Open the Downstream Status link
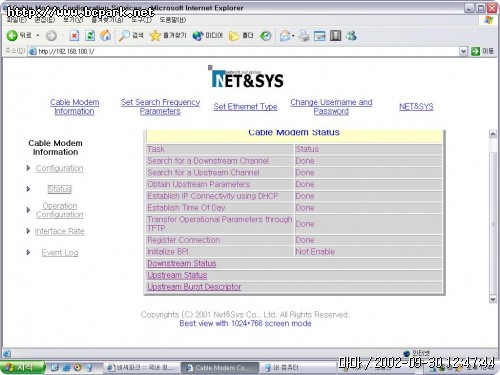Viewport: 500px width, 375px height. (x=182, y=263)
